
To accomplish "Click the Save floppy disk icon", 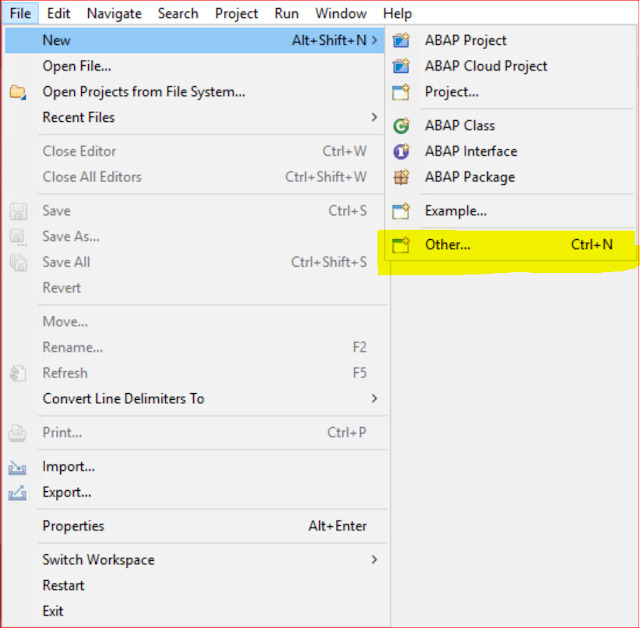I will click(18, 211).
